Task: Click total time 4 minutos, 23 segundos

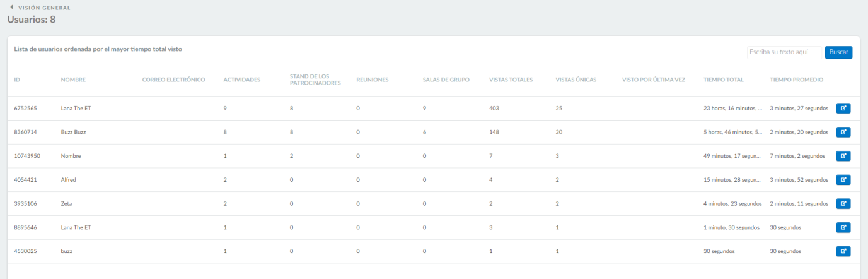Action: point(733,204)
